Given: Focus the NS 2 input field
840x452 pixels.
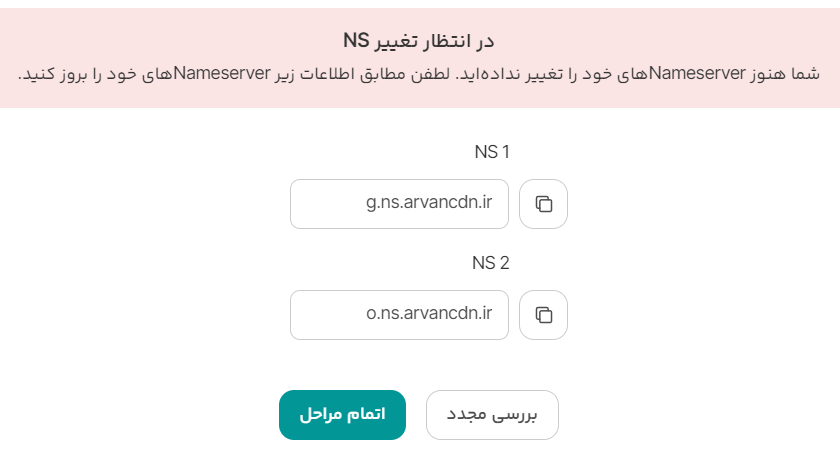Looking at the screenshot, I should 399,315.
